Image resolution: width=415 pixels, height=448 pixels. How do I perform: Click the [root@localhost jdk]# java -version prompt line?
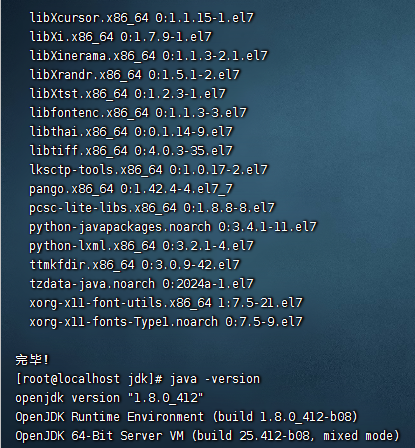point(138,379)
